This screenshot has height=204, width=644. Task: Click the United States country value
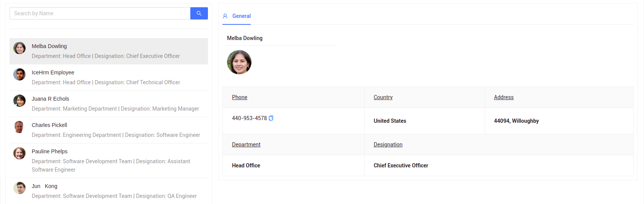click(x=390, y=121)
